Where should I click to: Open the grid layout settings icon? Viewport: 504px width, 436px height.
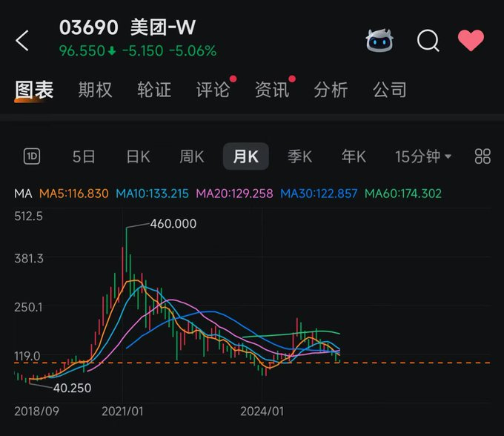tap(483, 156)
